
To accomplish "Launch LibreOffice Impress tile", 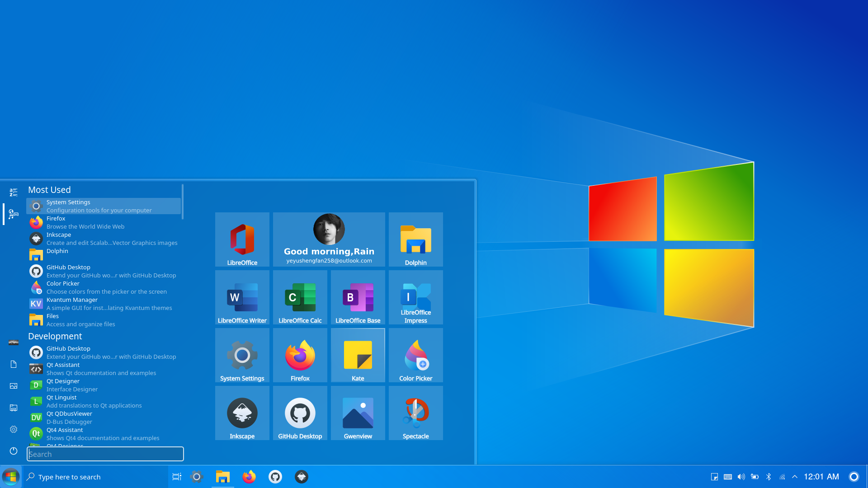I will click(x=416, y=297).
